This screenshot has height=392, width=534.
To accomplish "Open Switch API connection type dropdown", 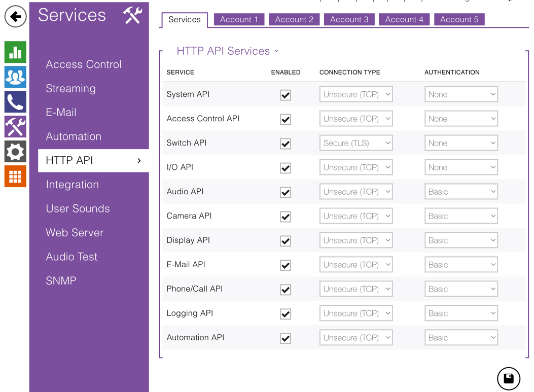I will point(356,143).
